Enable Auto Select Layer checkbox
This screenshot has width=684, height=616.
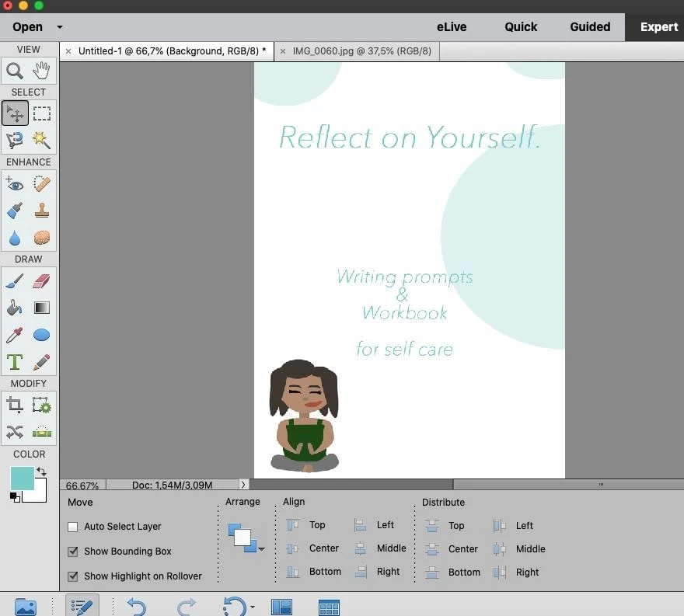click(x=73, y=527)
